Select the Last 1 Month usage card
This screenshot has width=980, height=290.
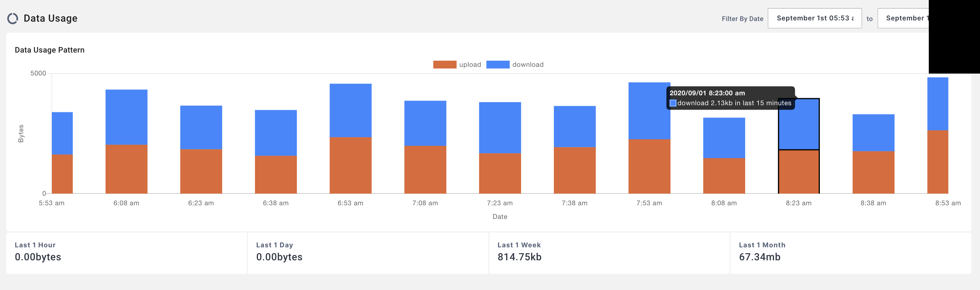click(x=850, y=253)
